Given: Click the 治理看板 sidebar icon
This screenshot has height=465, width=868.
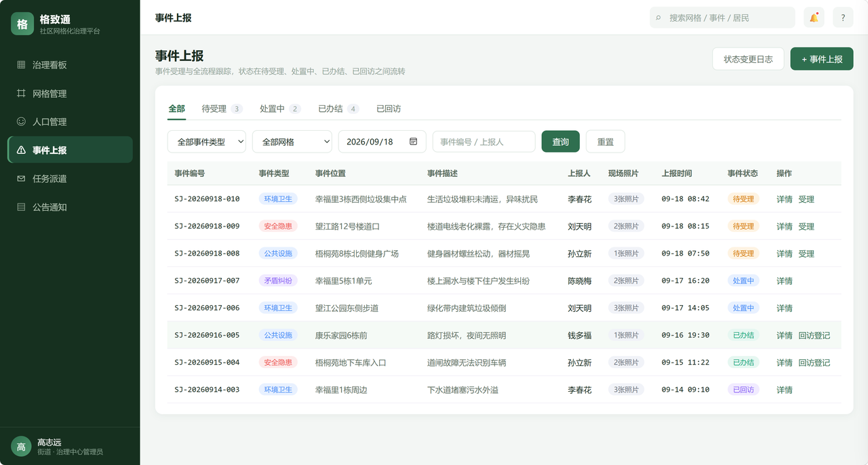Looking at the screenshot, I should [21, 65].
